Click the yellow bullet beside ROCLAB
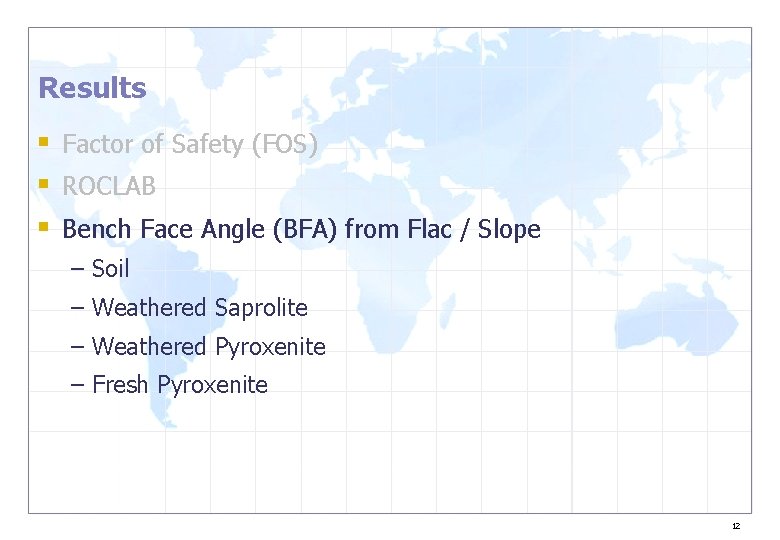This screenshot has width=780, height=540. coord(44,184)
